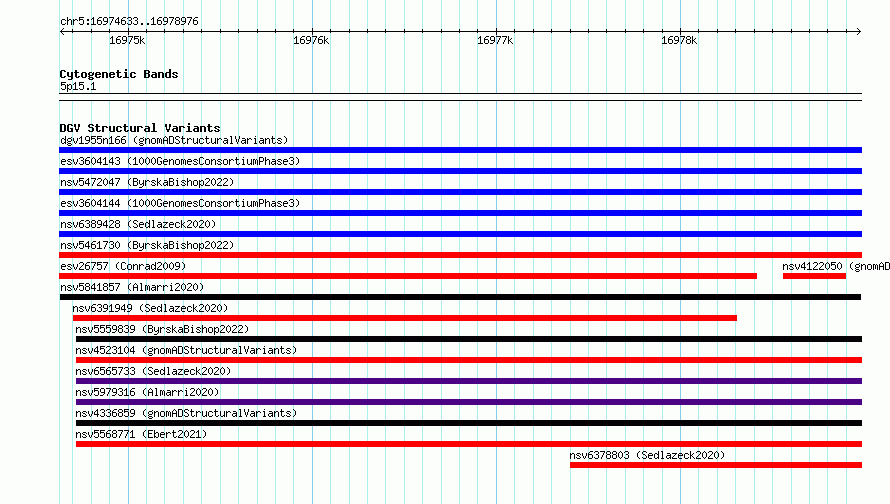Click the blue bar under dgv1955n166

[x=460, y=150]
